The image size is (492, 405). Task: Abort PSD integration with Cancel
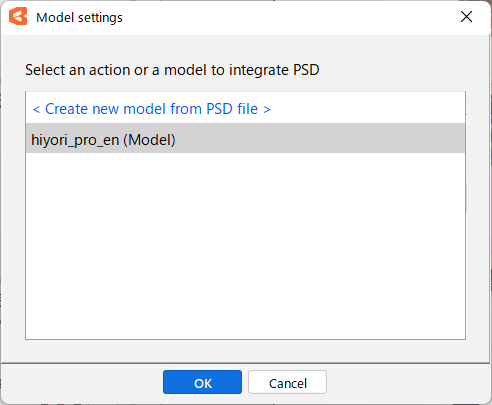287,382
